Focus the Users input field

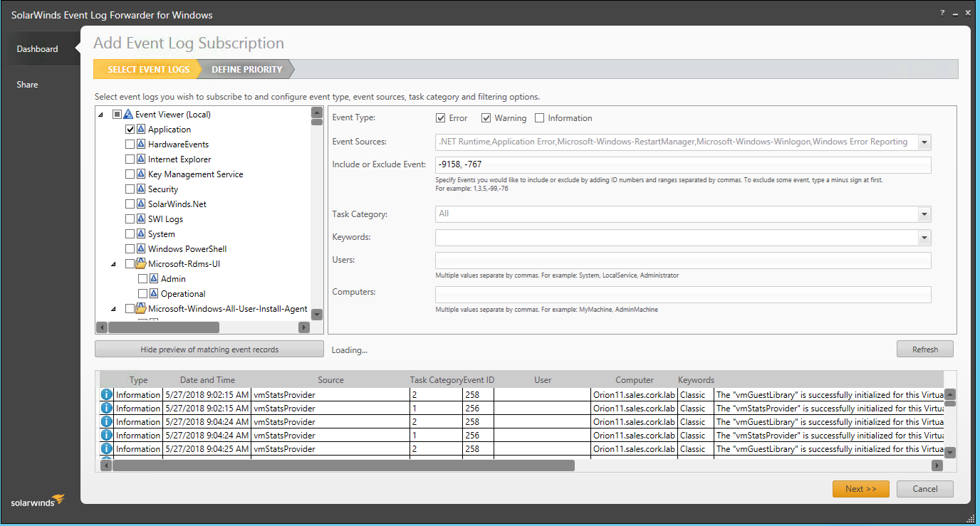[x=683, y=261]
